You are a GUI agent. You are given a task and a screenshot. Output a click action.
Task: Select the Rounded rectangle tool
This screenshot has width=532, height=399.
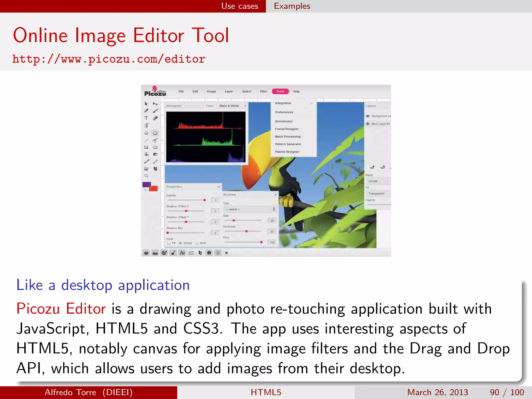tap(155, 147)
